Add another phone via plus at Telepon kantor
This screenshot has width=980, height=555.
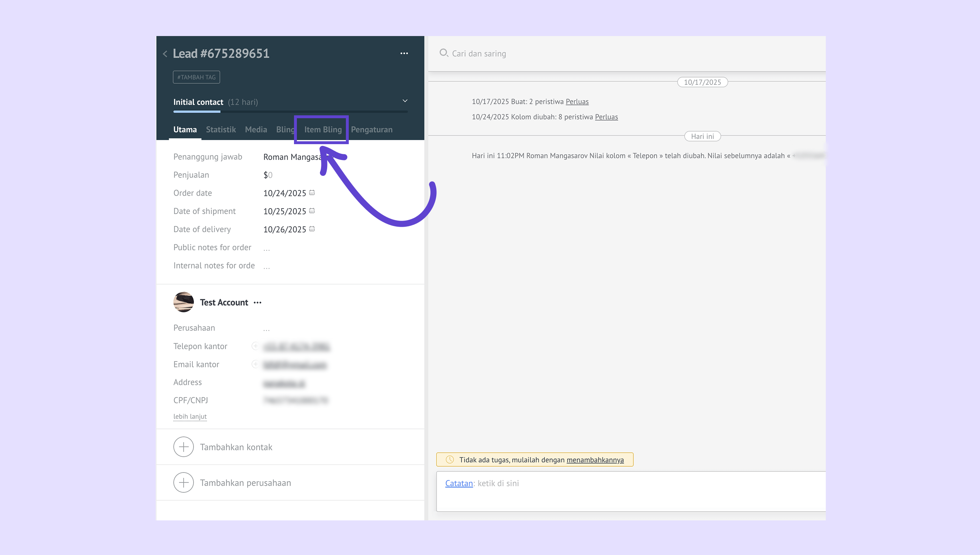[255, 346]
